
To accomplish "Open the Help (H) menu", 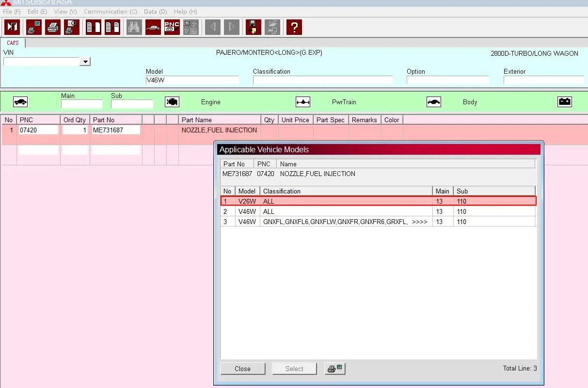I will [x=185, y=11].
